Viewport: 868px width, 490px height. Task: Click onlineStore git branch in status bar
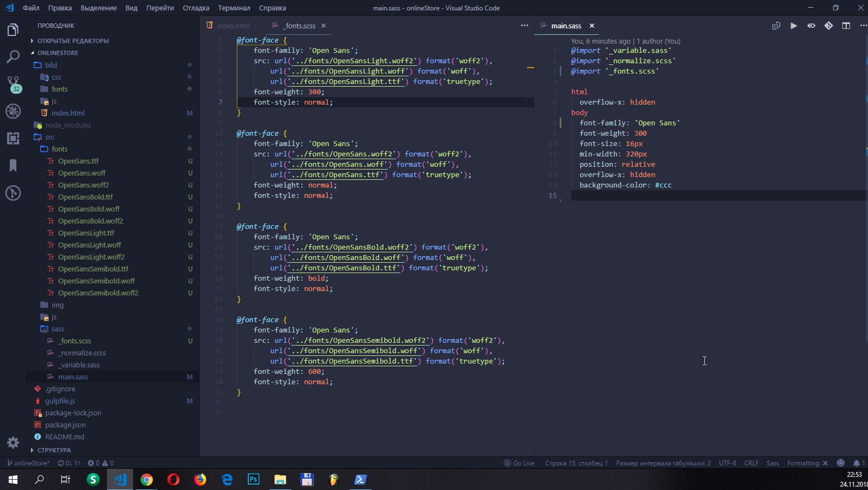pyautogui.click(x=28, y=463)
